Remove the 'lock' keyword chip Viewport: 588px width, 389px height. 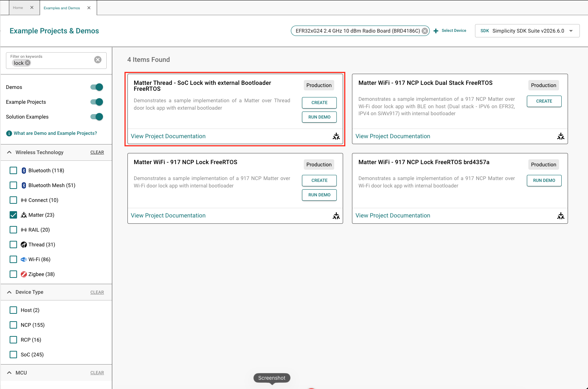pos(28,63)
